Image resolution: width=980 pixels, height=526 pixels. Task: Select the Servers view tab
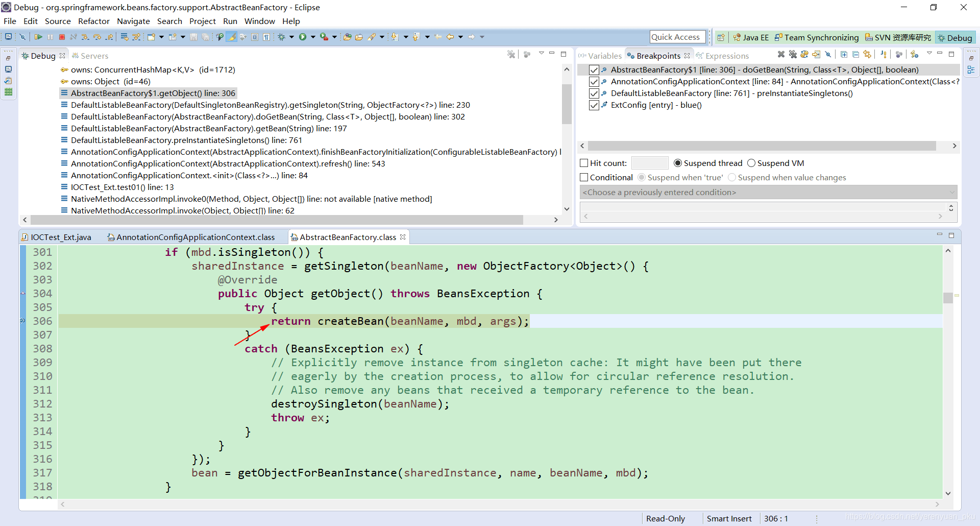tap(90, 56)
